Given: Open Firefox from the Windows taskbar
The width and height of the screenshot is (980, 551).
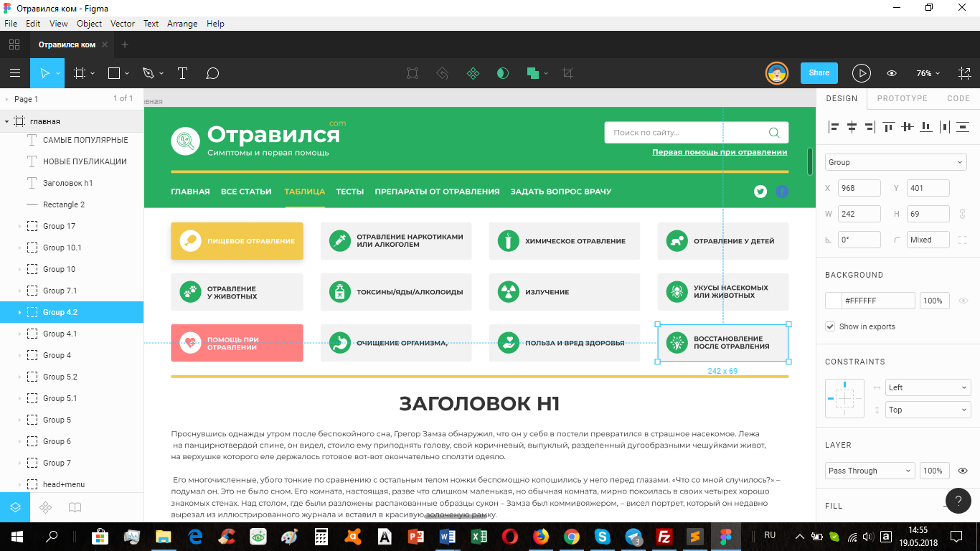Looking at the screenshot, I should pyautogui.click(x=541, y=536).
